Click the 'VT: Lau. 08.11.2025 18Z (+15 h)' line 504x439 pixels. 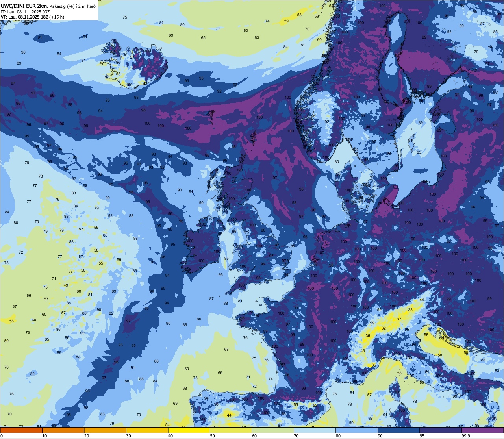(32, 17)
